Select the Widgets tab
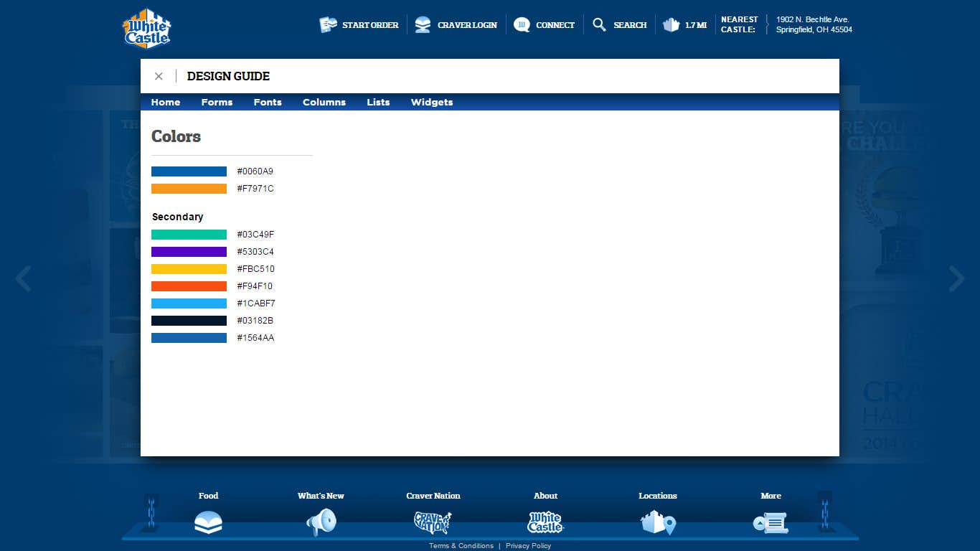Image resolution: width=980 pixels, height=551 pixels. pos(432,102)
